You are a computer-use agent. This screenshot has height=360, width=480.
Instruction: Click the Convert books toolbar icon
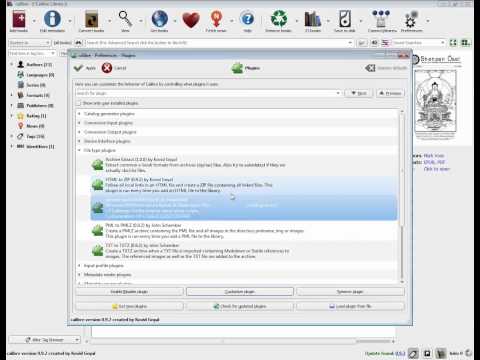91,19
